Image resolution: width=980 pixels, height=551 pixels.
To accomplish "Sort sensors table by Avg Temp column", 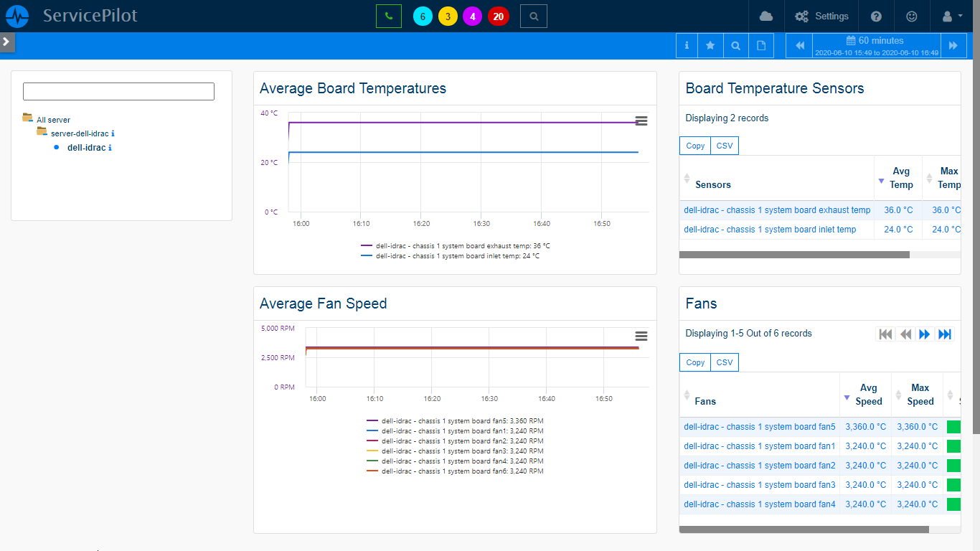I will (900, 178).
